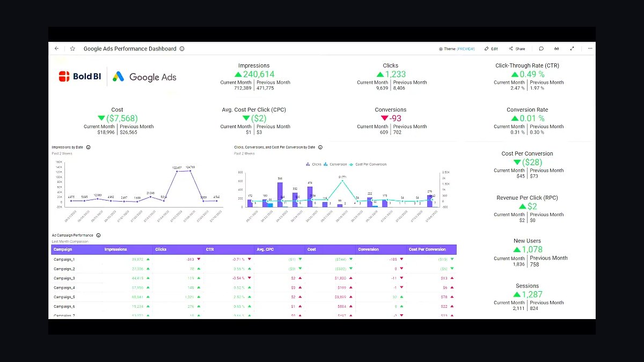Viewport: 644px width, 362px height.
Task: Select Campaign_6 row name
Action: click(x=64, y=306)
